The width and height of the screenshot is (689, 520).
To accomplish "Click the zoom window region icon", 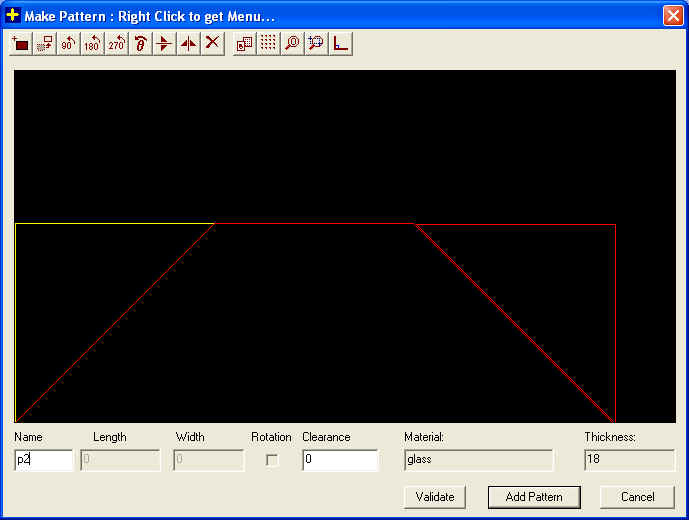I will (x=316, y=43).
